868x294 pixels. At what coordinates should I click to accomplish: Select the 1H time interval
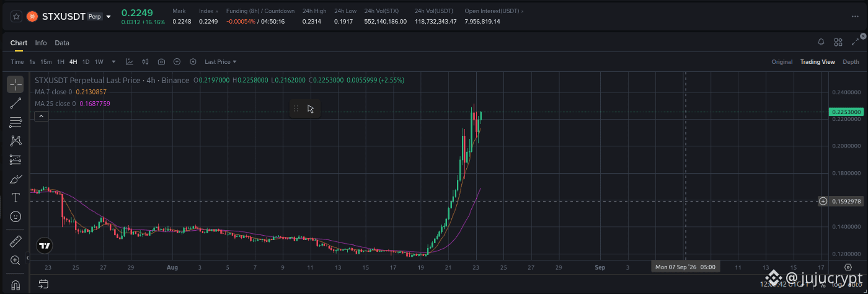[61, 62]
